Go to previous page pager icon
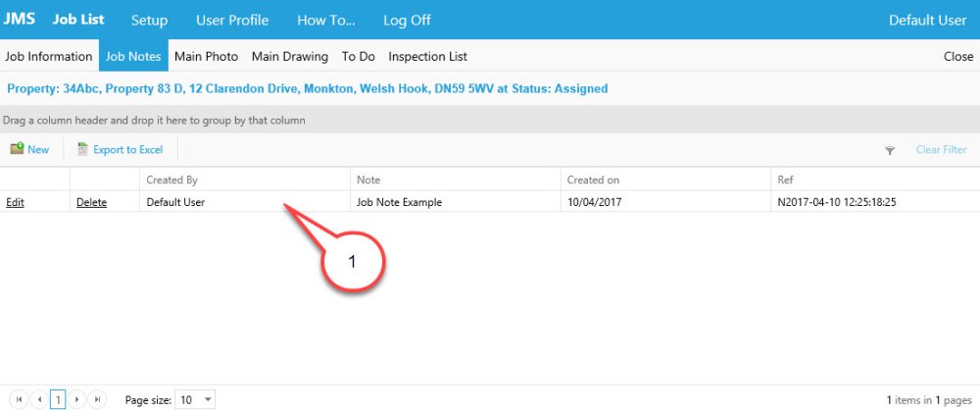980x411 pixels. coord(39,399)
